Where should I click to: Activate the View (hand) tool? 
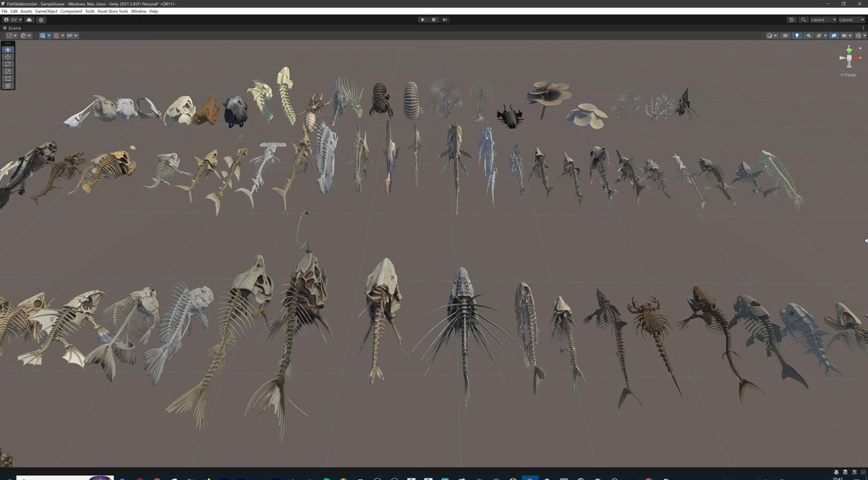7,49
